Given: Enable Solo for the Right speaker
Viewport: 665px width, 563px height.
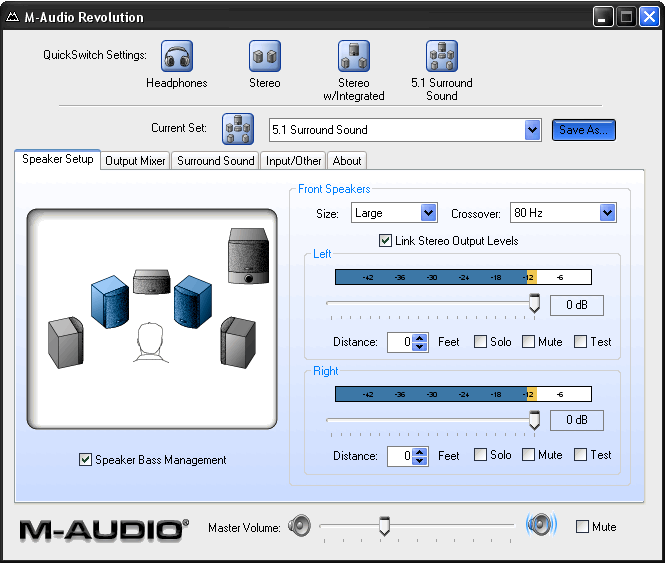Looking at the screenshot, I should 480,455.
